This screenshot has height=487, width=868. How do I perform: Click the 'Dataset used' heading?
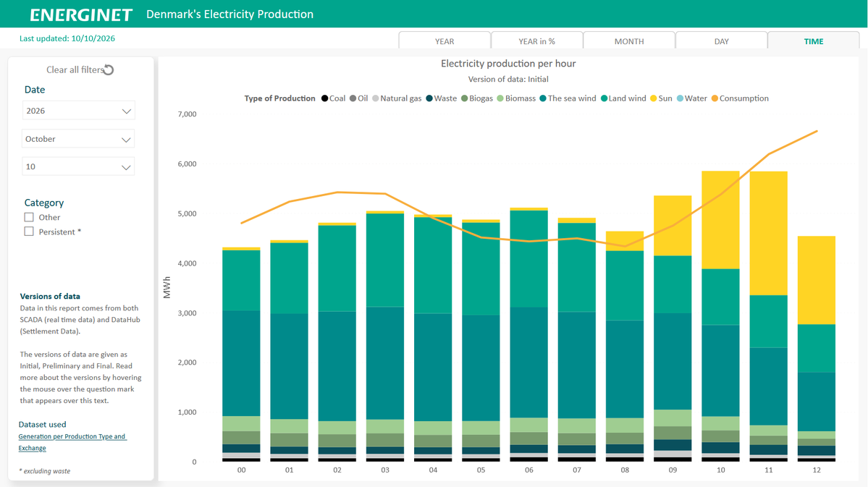[x=42, y=425]
